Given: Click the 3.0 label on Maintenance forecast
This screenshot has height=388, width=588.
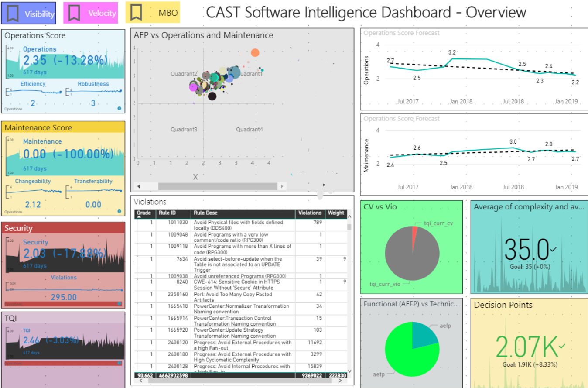Looking at the screenshot, I should 513,141.
